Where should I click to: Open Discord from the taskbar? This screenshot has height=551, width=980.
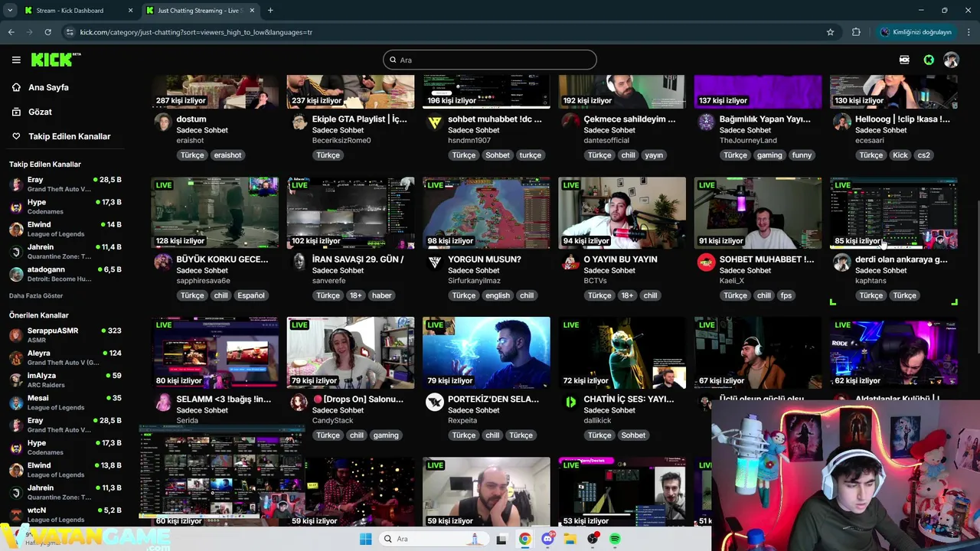point(547,539)
